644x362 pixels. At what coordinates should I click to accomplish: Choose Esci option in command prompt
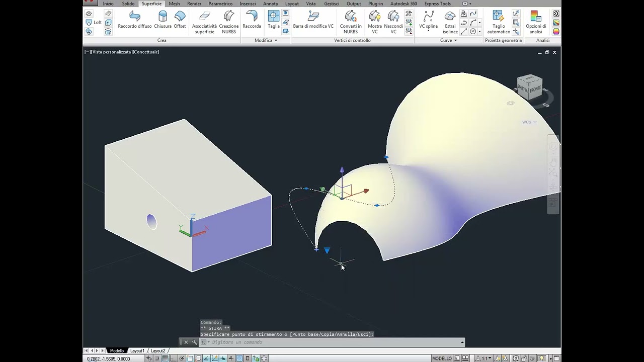tap(364, 334)
